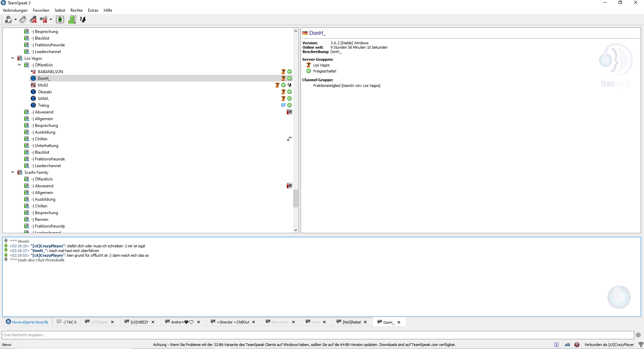Image resolution: width=644 pixels, height=349 pixels.
Task: Close the [cX]Clepto chat tab
Action: (x=112, y=322)
